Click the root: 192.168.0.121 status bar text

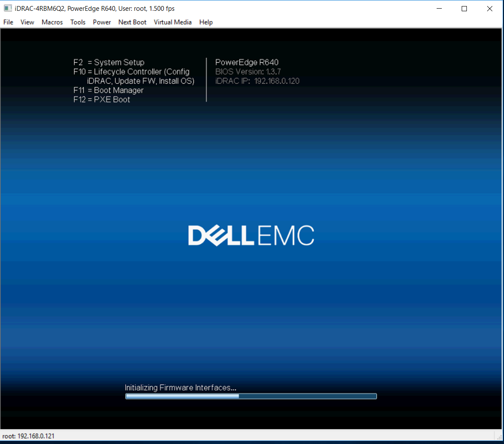[29, 436]
